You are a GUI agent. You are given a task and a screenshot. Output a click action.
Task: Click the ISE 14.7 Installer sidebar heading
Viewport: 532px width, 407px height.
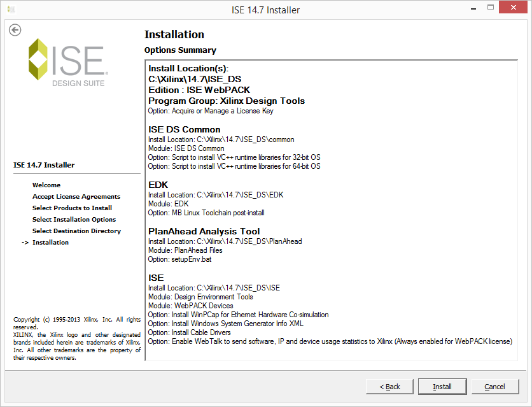[x=44, y=165]
